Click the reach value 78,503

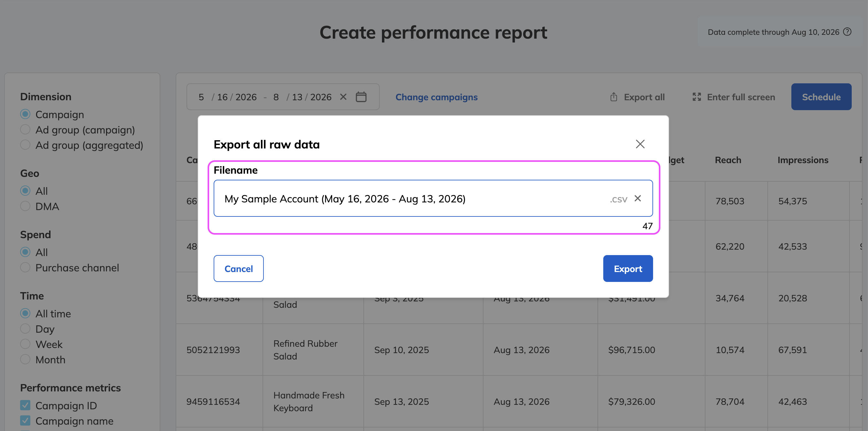(x=730, y=201)
